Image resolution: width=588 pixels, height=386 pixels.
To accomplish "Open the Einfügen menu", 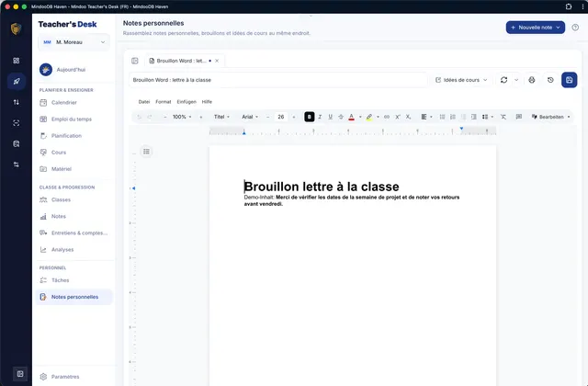I will (187, 102).
